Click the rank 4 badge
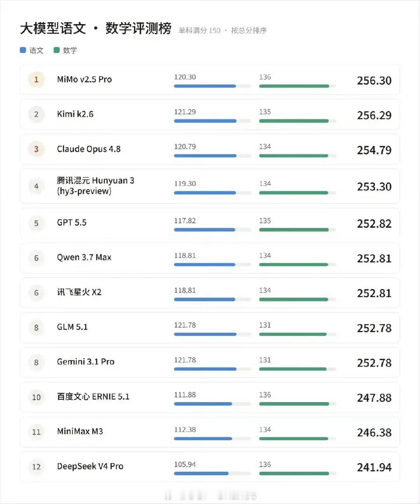This screenshot has width=420, height=504. coord(36,186)
